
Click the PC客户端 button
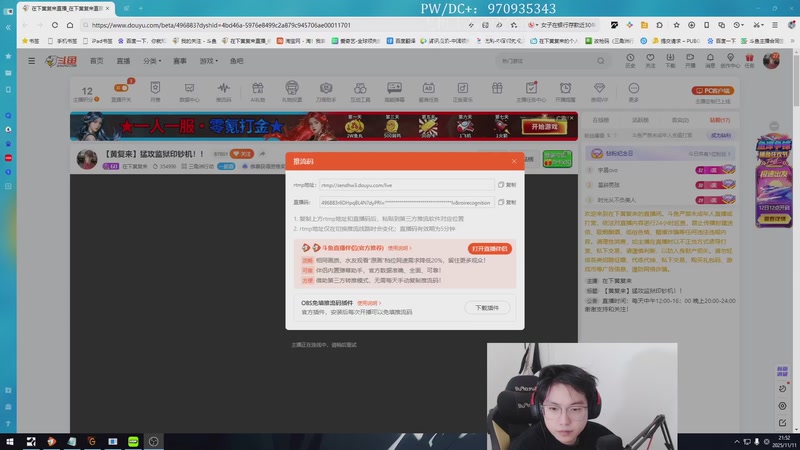[x=713, y=90]
